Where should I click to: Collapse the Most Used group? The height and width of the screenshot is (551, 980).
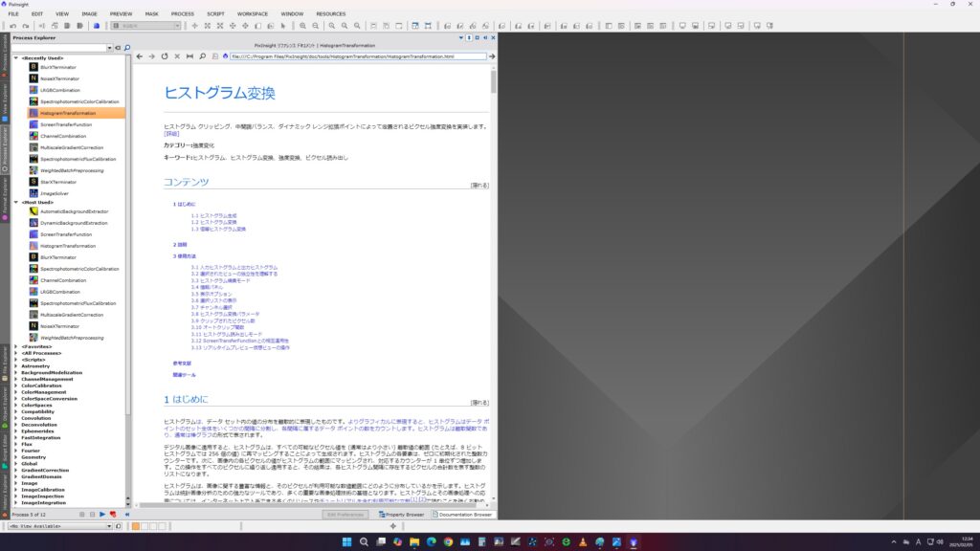click(16, 203)
